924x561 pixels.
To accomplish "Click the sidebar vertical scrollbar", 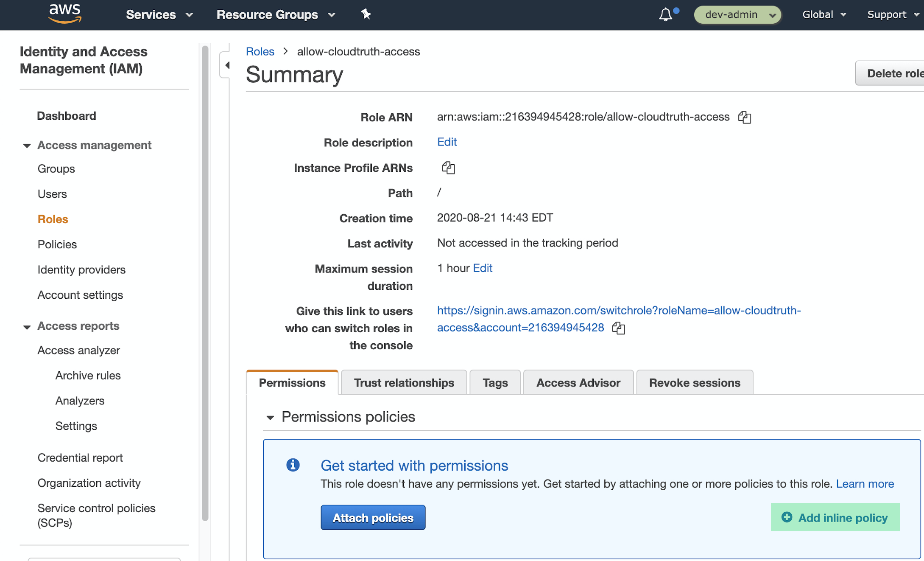I will coord(205,280).
